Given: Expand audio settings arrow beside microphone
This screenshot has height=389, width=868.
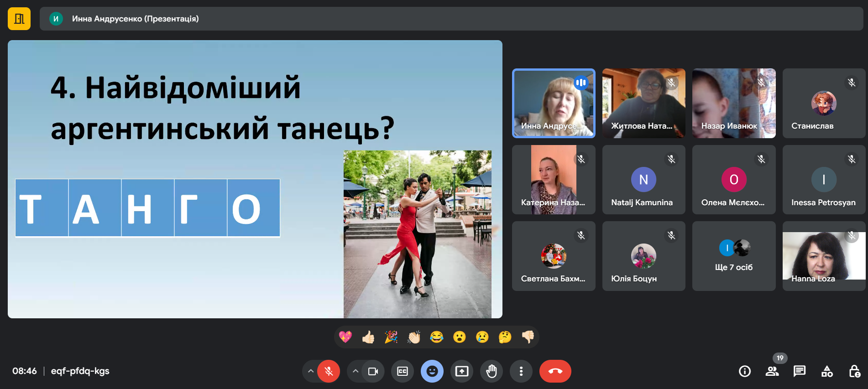Looking at the screenshot, I should [311, 371].
